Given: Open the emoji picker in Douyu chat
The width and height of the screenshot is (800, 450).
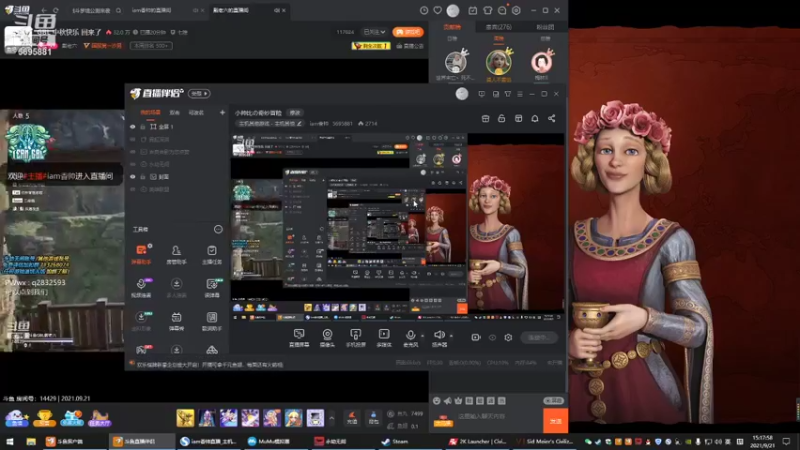Looking at the screenshot, I should [x=437, y=401].
